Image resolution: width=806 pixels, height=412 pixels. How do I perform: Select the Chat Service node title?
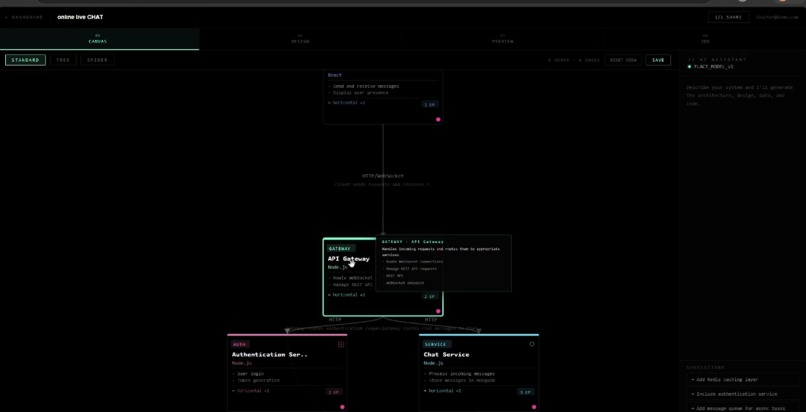click(446, 354)
